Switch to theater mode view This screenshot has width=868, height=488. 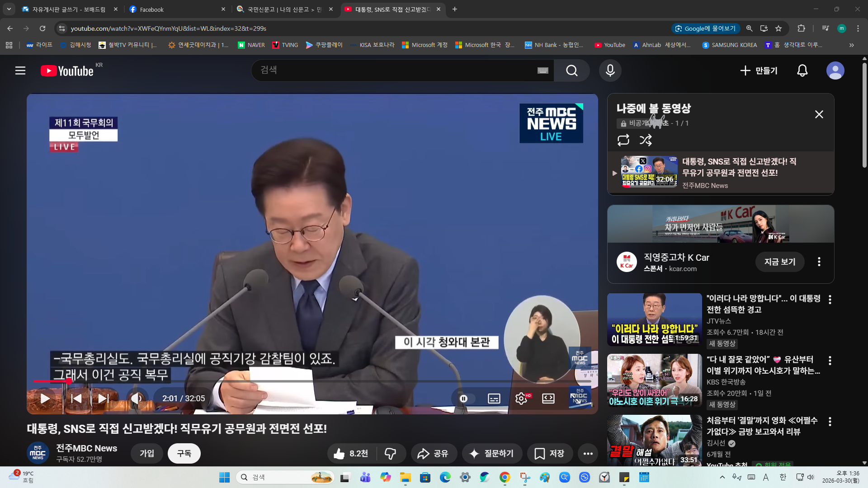pos(548,399)
